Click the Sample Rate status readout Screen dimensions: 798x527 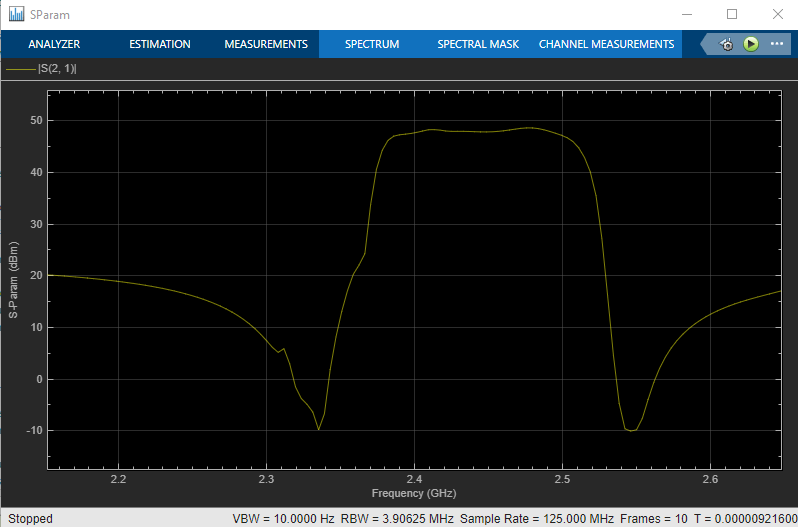[x=521, y=519]
